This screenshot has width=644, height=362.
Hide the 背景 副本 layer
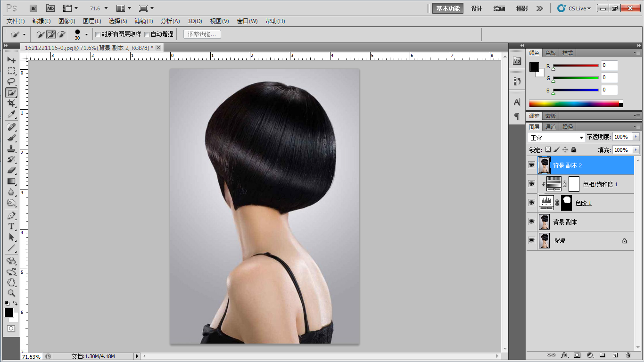tap(531, 222)
